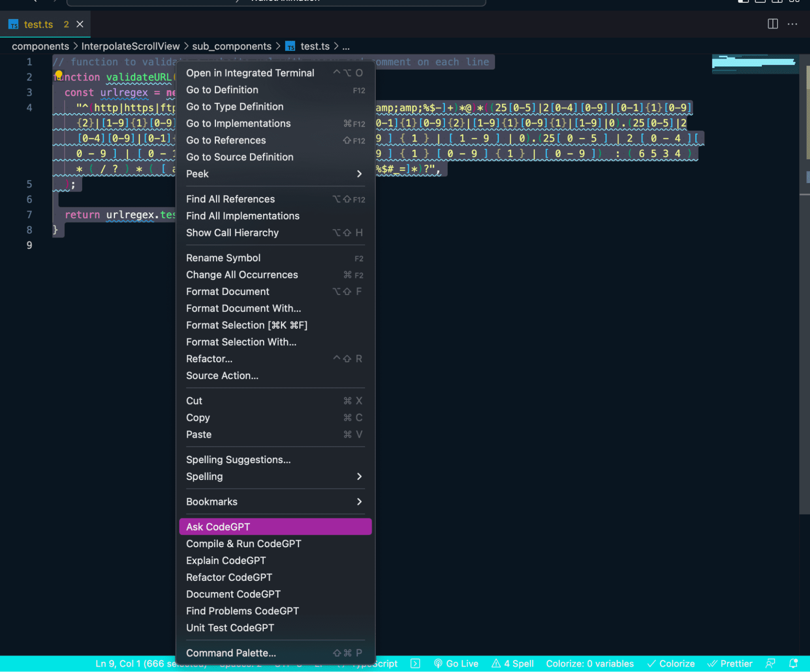The image size is (810, 672).
Task: Choose Cut from the context menu
Action: click(275, 401)
